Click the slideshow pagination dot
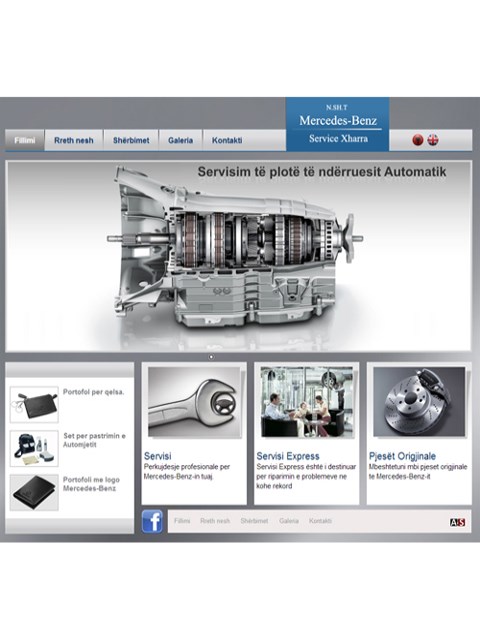This screenshot has height=620, width=480. [211, 357]
